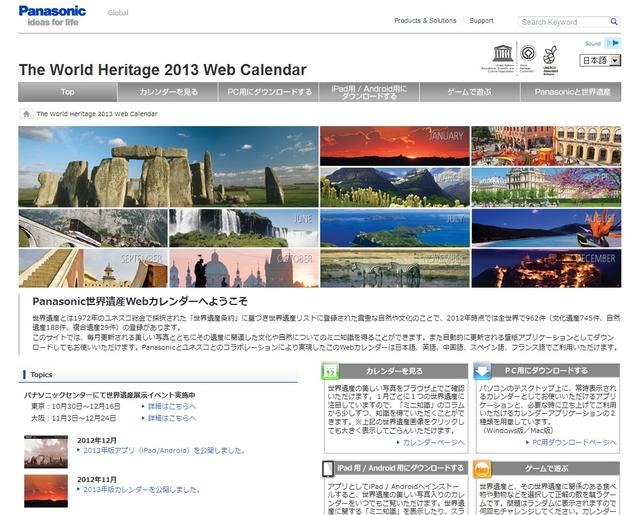Click the World Heritage Convention emblem

click(527, 53)
